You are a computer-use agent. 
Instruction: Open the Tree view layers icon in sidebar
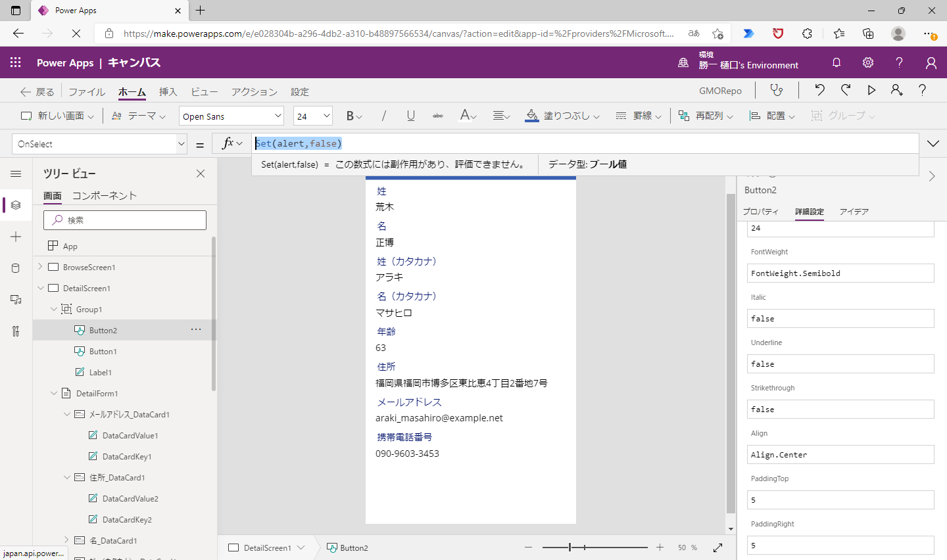point(16,205)
